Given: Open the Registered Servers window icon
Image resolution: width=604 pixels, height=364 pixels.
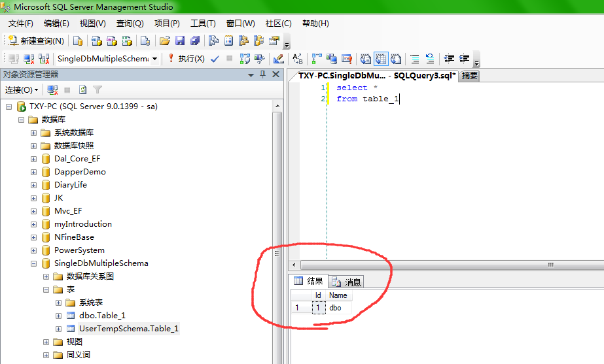Looking at the screenshot, I should [x=213, y=41].
